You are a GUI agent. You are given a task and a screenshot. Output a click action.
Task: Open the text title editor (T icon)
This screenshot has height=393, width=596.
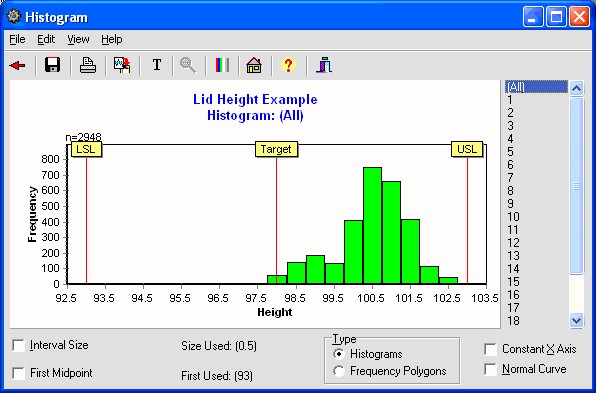pos(157,65)
